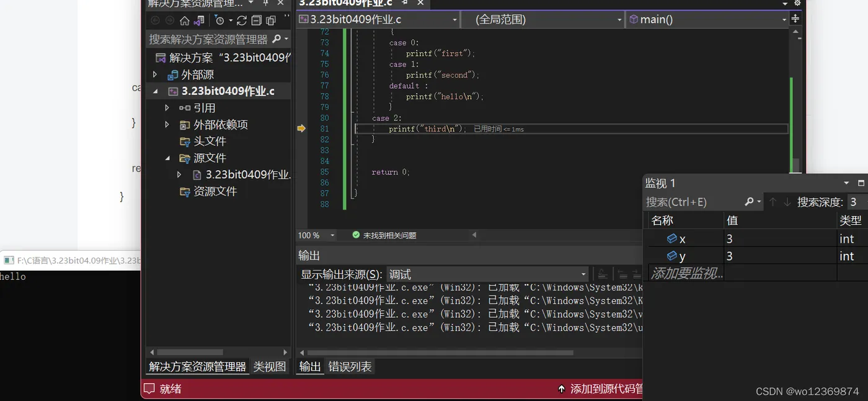Collapse the 源文件 folder node

point(167,158)
